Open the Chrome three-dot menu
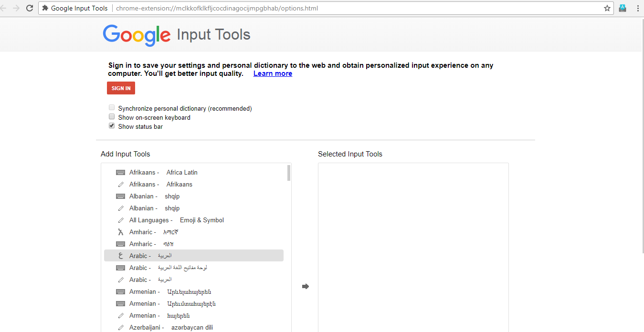 click(638, 8)
